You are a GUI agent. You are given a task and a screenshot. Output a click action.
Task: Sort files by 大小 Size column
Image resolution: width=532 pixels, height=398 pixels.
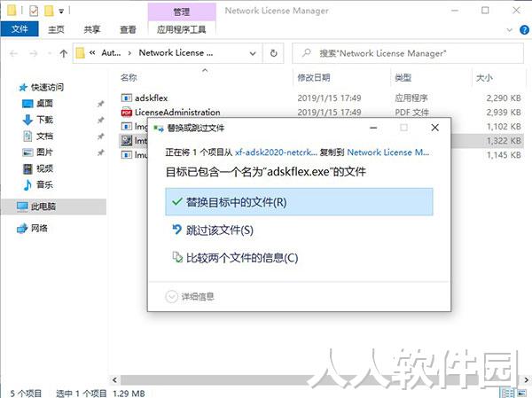[484, 78]
